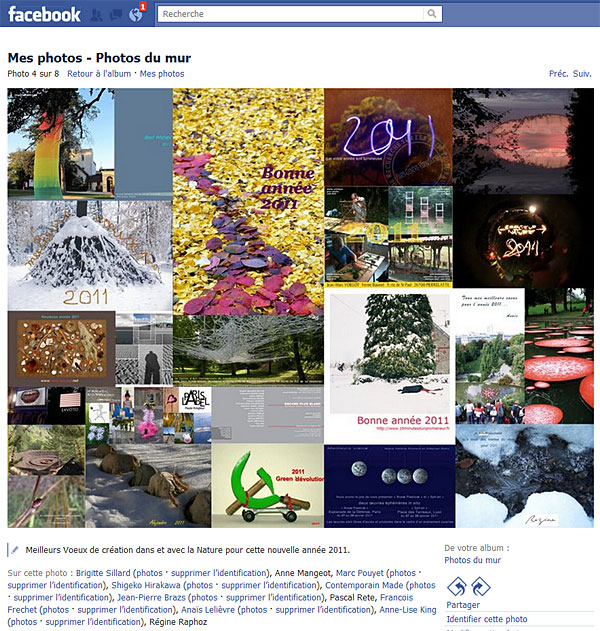Open the friend requests icon

96,15
